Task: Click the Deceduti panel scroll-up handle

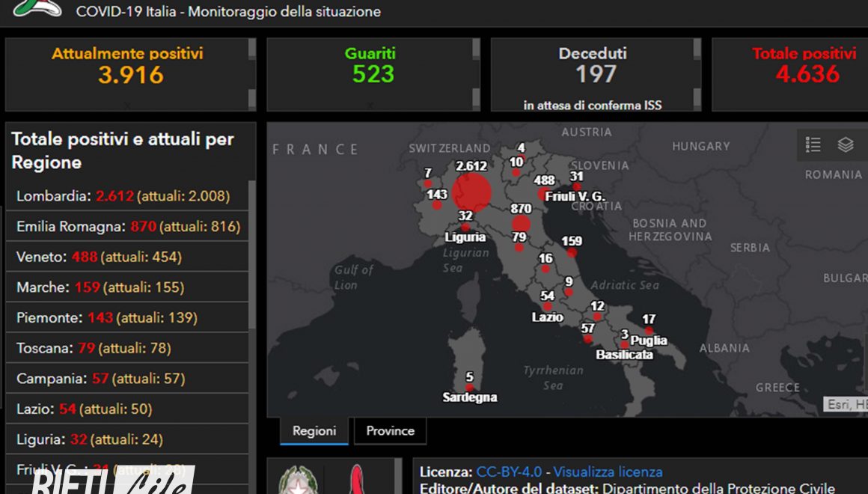Action: 697,49
